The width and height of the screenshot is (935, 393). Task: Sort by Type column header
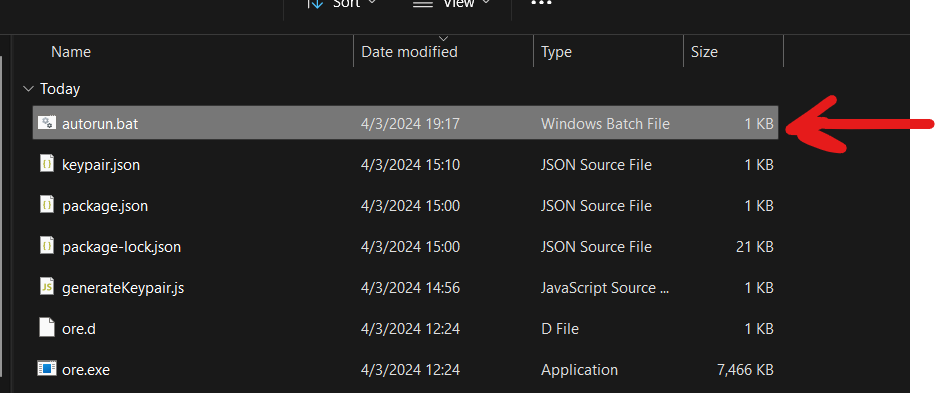point(556,52)
